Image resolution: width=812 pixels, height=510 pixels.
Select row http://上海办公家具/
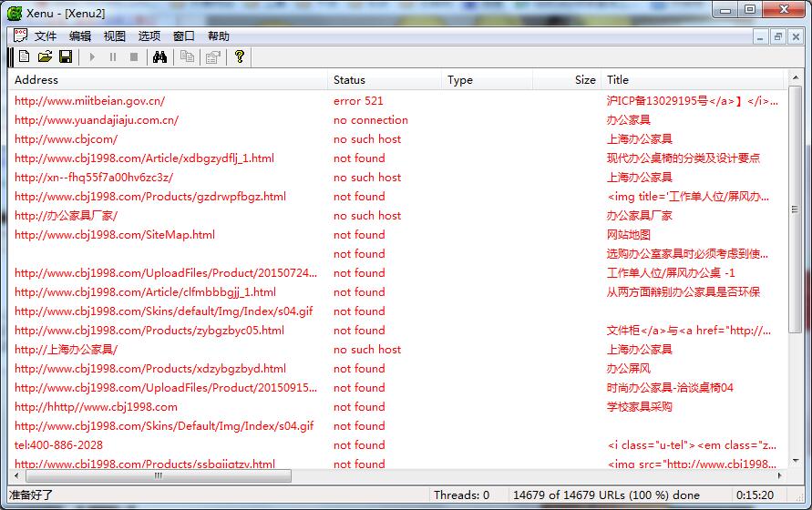pyautogui.click(x=396, y=350)
